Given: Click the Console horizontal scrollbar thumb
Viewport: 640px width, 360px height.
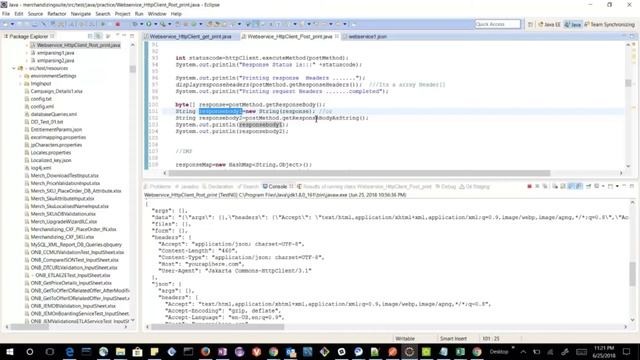Looking at the screenshot, I should [x=218, y=327].
